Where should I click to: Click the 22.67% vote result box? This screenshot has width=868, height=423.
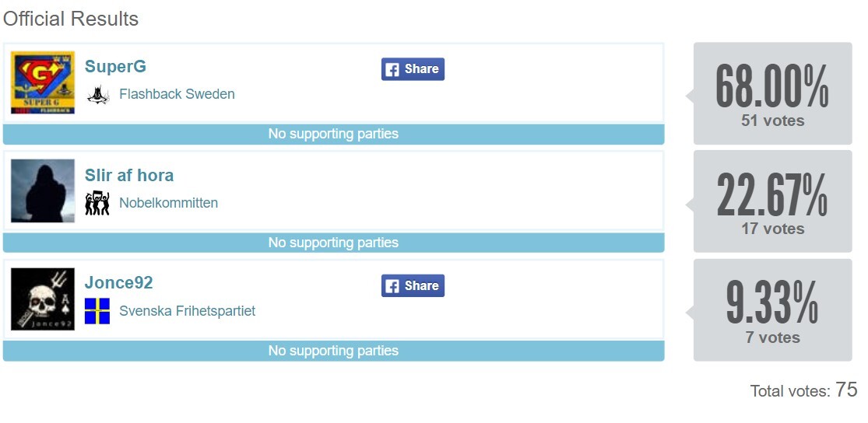[x=772, y=201]
